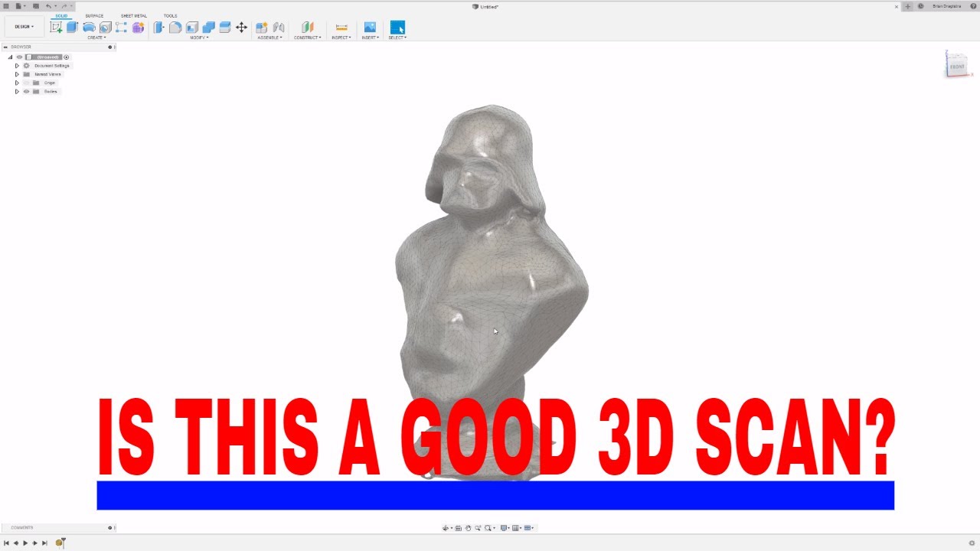980x551 pixels.
Task: Open the Help question mark icon
Action: [972, 6]
